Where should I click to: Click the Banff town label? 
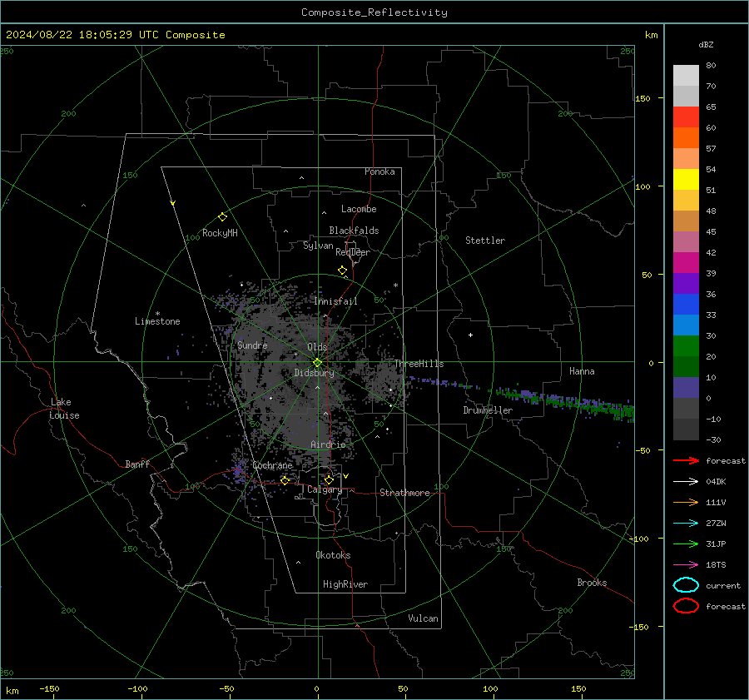click(x=137, y=464)
